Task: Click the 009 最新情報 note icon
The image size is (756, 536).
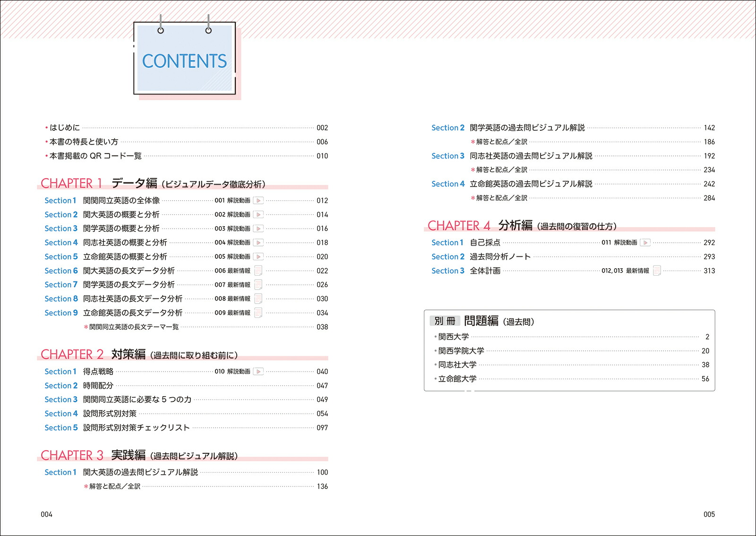Action: [258, 313]
